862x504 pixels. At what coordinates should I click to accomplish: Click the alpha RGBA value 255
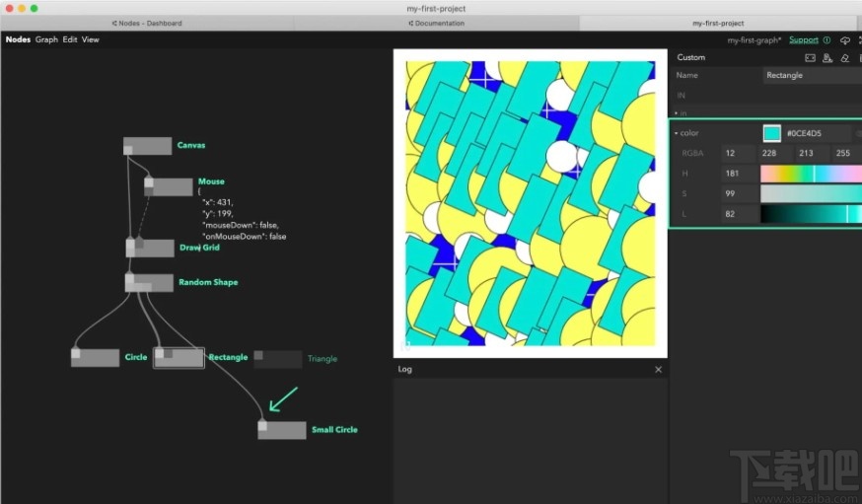pos(847,153)
